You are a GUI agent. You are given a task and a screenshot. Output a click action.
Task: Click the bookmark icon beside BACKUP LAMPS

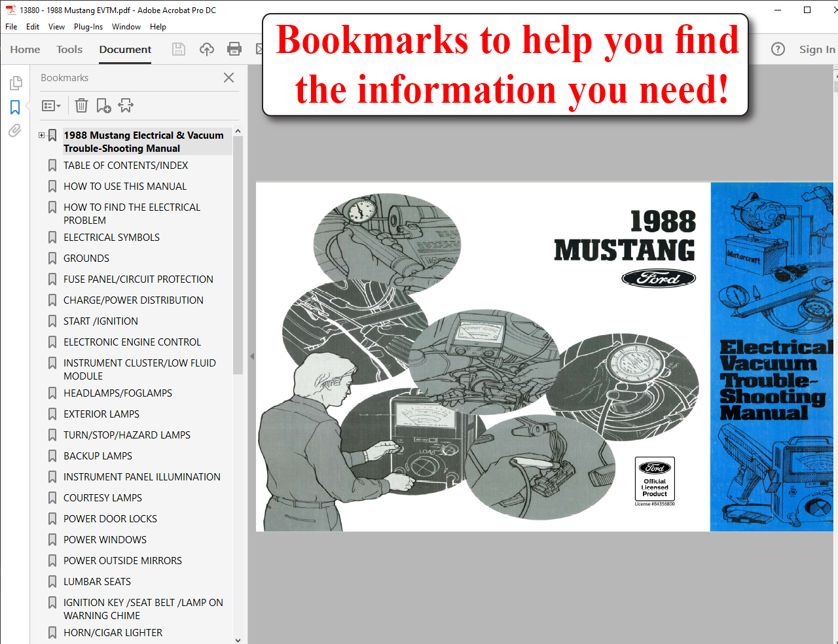(52, 456)
